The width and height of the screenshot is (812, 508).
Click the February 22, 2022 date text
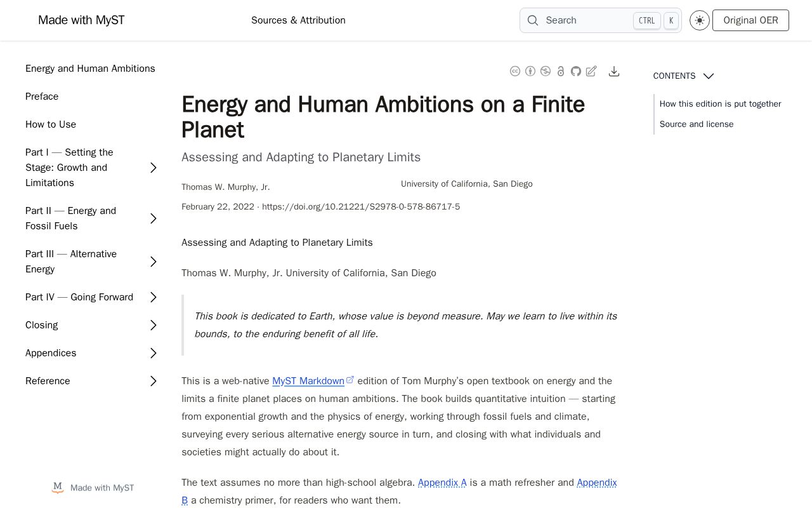(x=218, y=207)
